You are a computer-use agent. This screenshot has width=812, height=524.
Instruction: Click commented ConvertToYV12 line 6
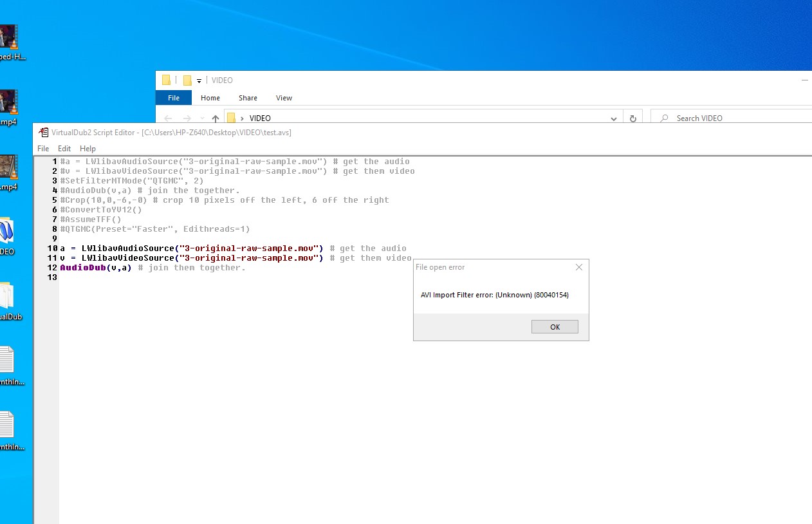tap(101, 210)
